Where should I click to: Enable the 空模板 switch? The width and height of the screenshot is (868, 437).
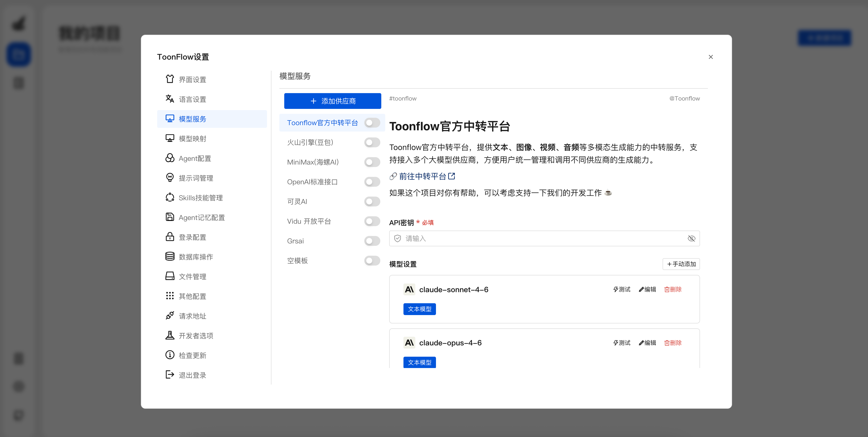click(x=372, y=261)
